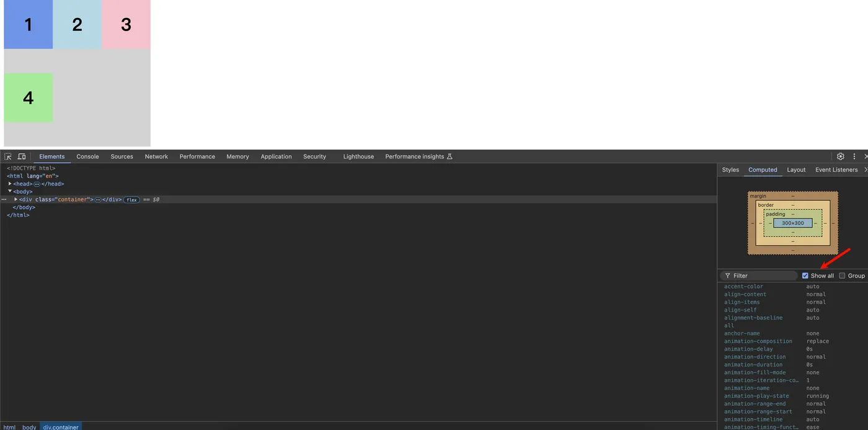Open the Performance insights tab
This screenshot has height=430, width=868.
click(x=418, y=157)
